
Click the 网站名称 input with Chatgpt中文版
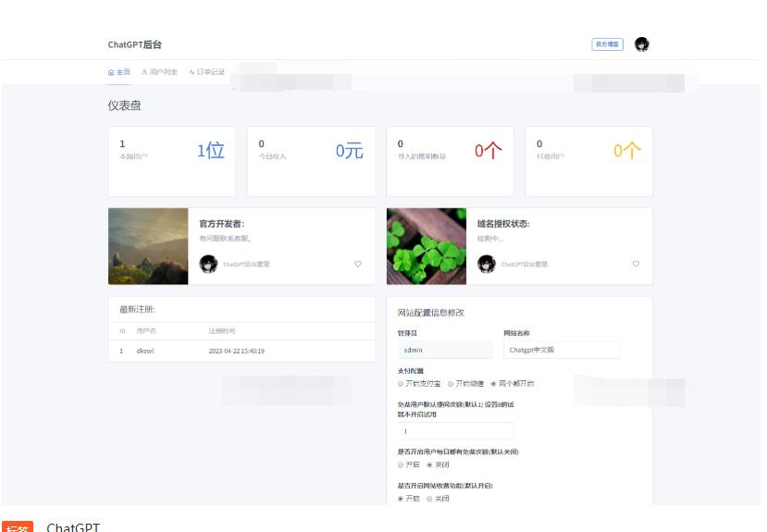tap(562, 350)
